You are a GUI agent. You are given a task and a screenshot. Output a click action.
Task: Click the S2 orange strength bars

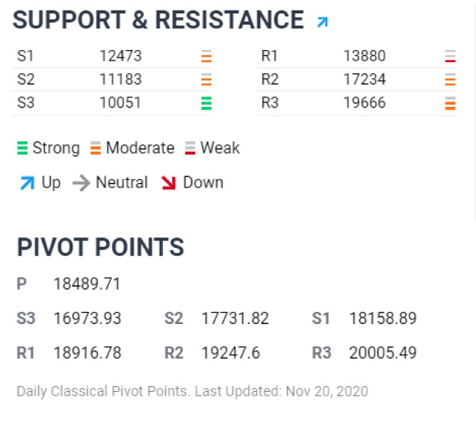(206, 79)
